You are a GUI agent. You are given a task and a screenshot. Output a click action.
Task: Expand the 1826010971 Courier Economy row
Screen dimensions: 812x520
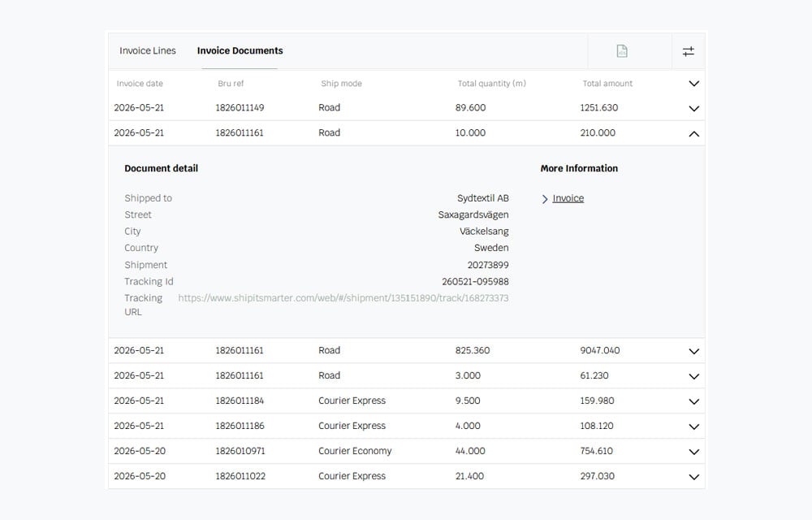coord(694,452)
